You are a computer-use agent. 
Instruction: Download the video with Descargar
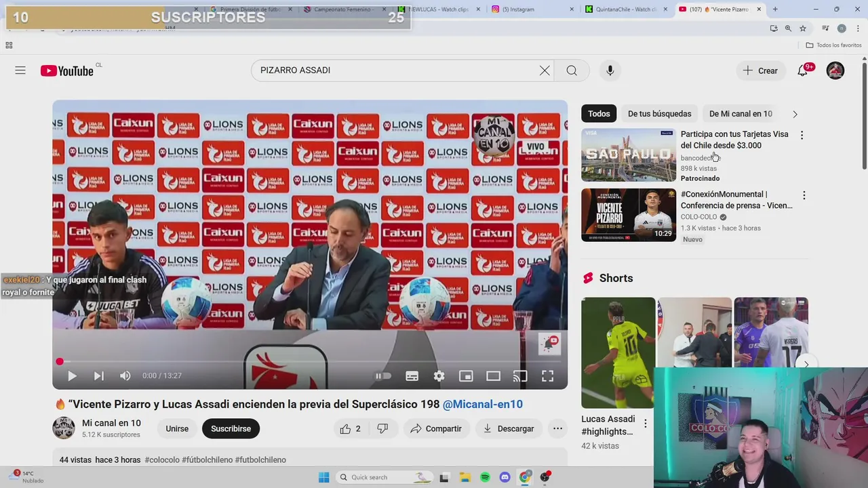point(509,428)
